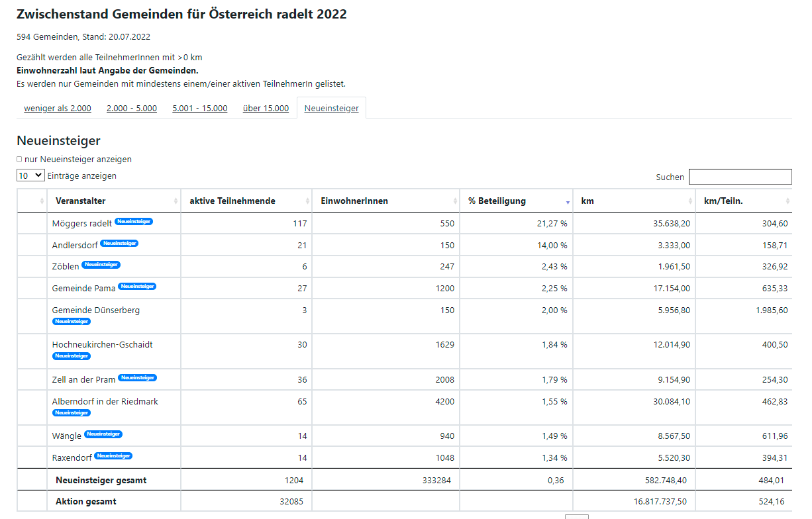Click Neueinsteiger total inhabitants 333284
Image resolution: width=812 pixels, height=519 pixels.
436,481
